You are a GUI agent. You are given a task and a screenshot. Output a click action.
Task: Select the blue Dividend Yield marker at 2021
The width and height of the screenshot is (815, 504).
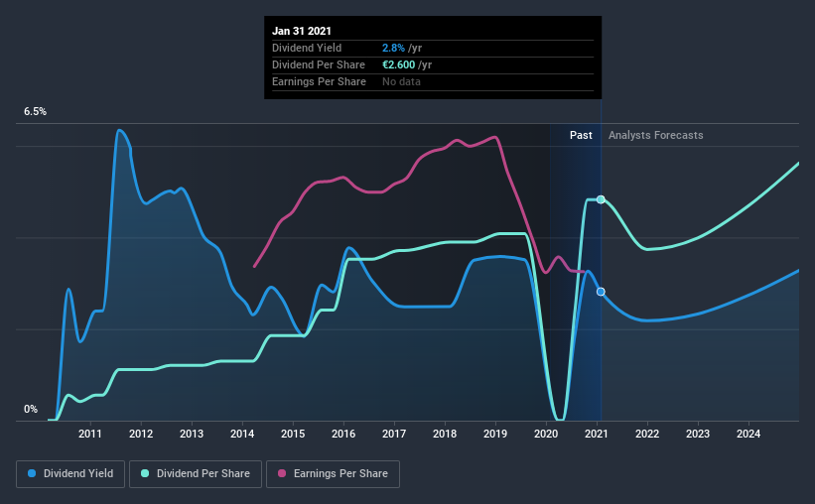point(601,292)
